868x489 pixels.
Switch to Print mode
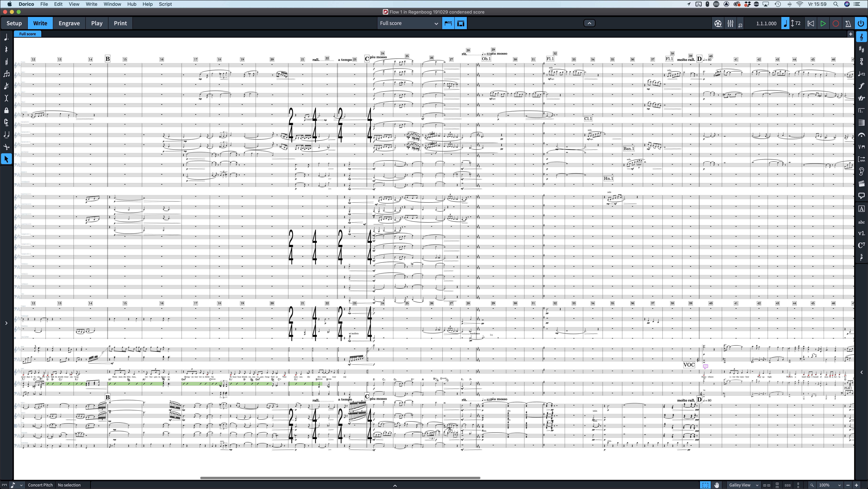point(120,23)
